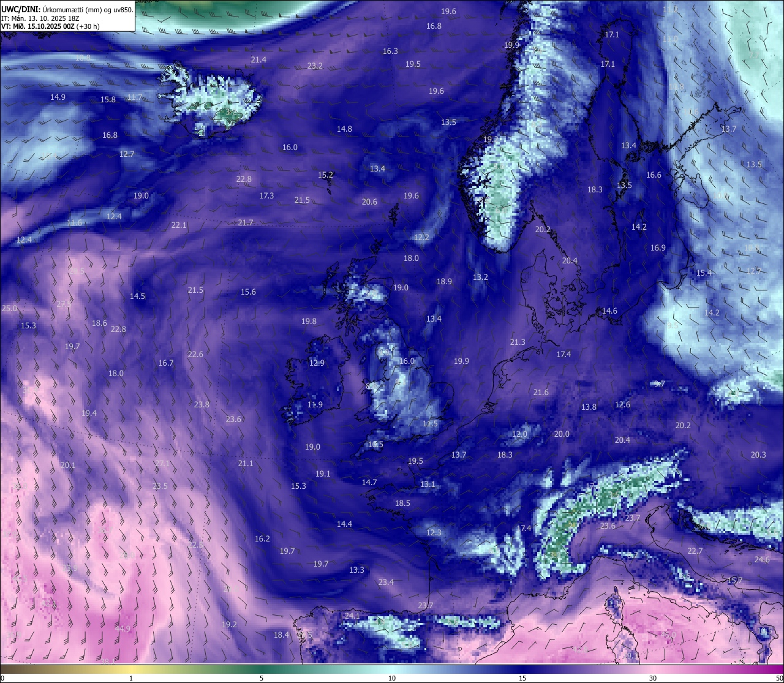Click the 10 label on the color scale
Screen dimensions: 784x683
tap(392, 678)
